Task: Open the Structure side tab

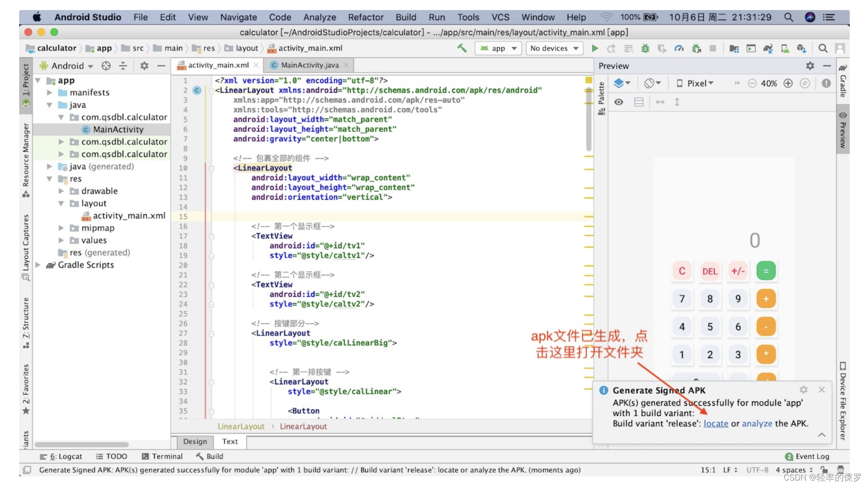Action: point(26,322)
